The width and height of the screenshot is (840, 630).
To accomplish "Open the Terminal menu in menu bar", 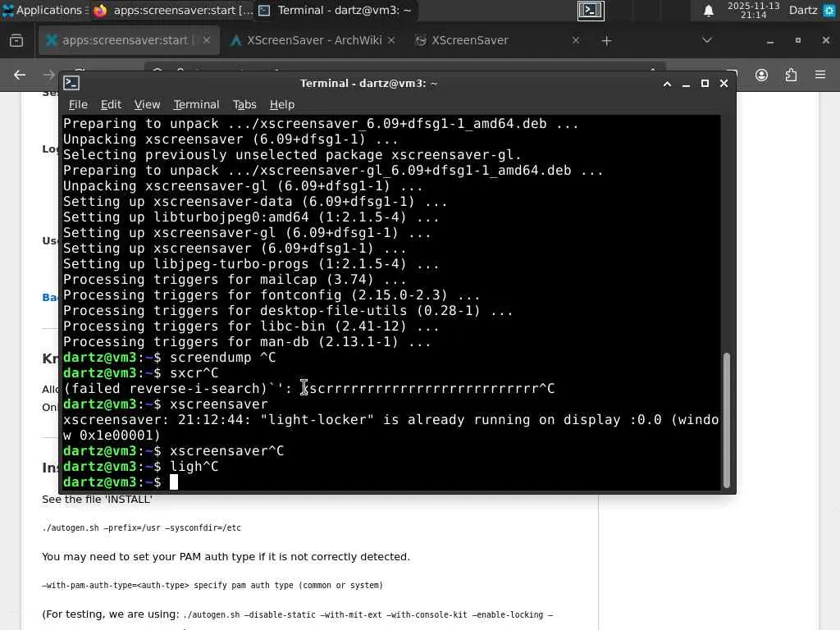I will point(196,104).
